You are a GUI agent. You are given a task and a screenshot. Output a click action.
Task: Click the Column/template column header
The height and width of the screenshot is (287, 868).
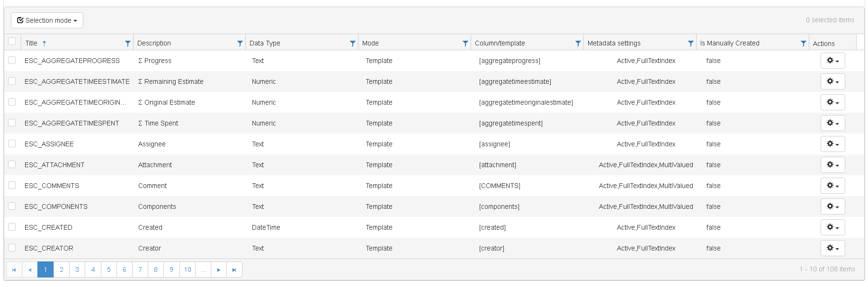point(500,43)
